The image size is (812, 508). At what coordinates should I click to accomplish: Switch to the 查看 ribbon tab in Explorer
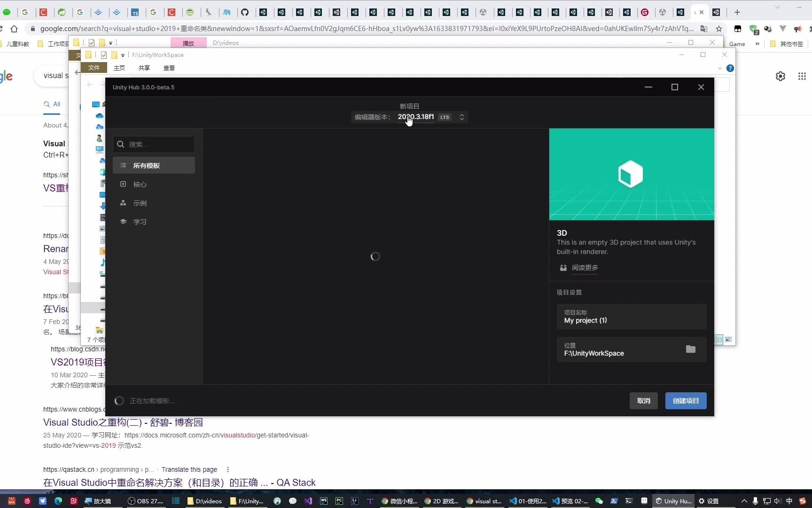coord(169,68)
